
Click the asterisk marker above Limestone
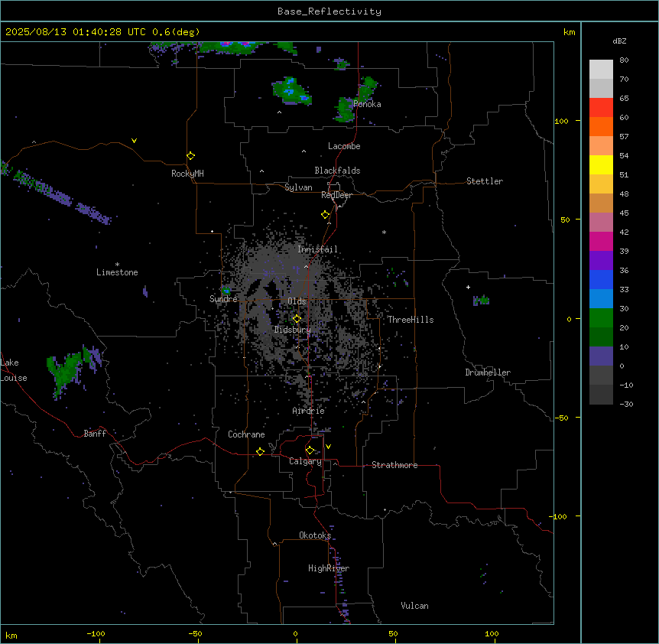[x=117, y=265]
